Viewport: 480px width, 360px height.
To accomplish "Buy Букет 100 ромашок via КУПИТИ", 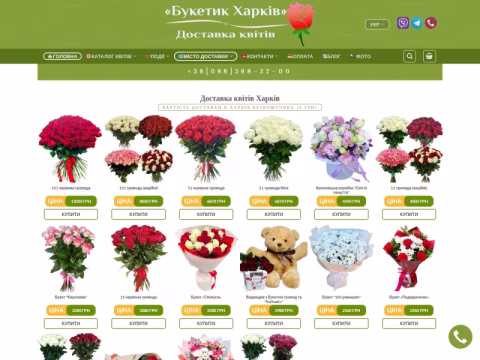I will point(341,323).
